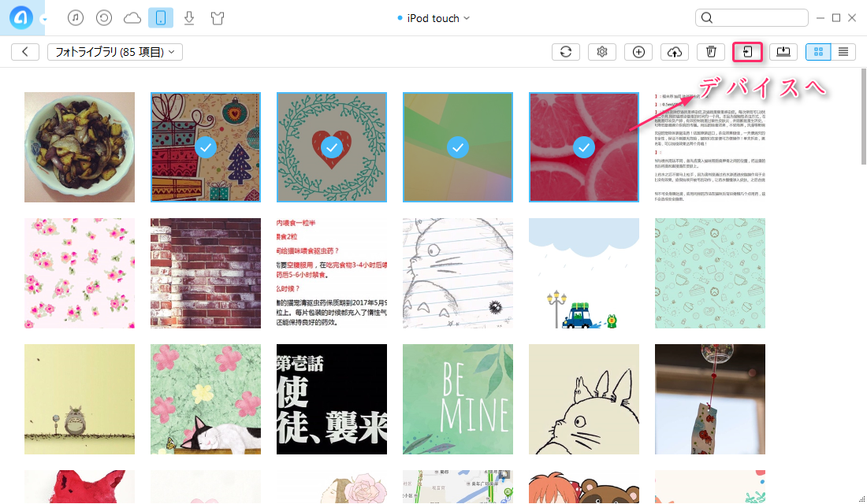Deselect the pink grapefruit photo
Viewport: 867px width, 504px height.
point(584,147)
